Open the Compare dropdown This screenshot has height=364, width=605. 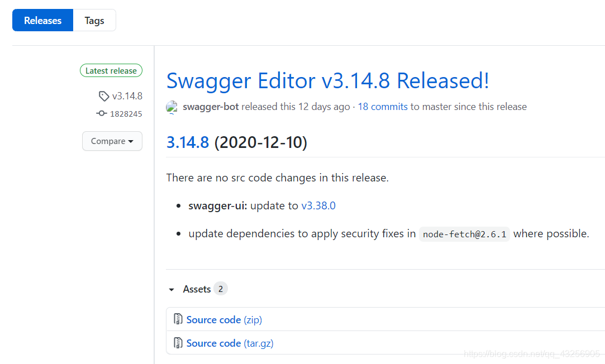coord(112,141)
